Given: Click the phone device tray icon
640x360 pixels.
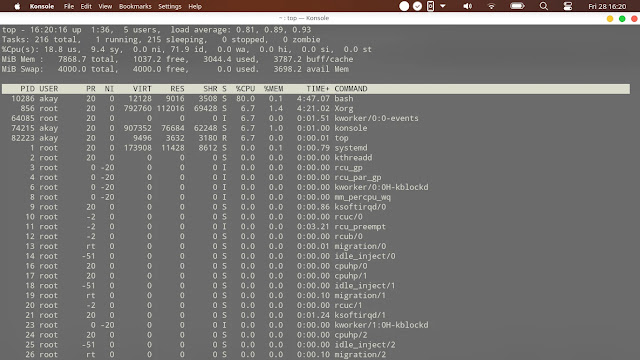Looking at the screenshot, I should pos(430,6).
